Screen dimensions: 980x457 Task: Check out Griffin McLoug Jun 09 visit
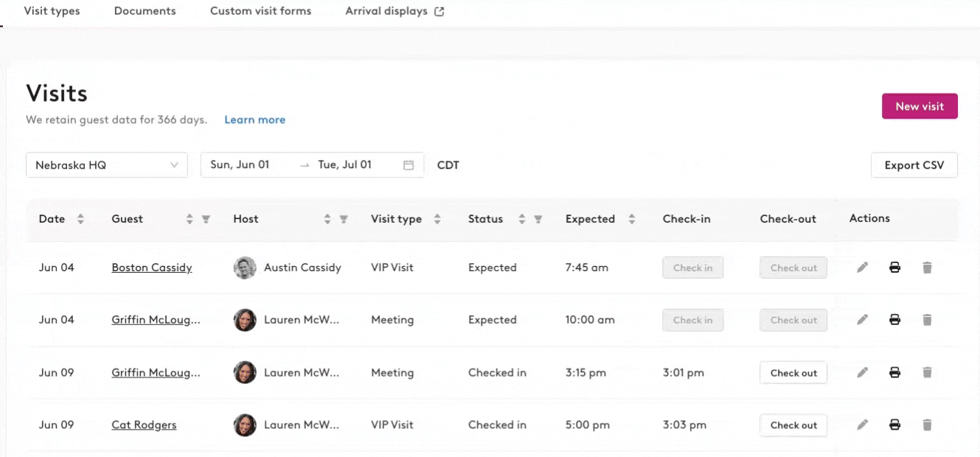pos(793,373)
